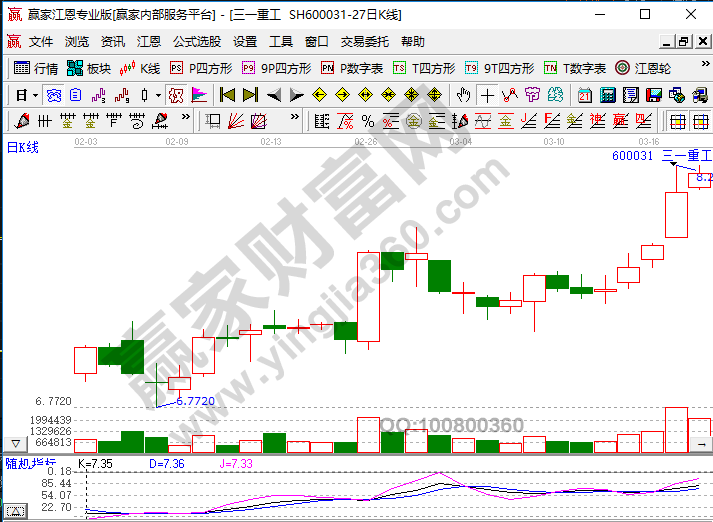Click the 行情 quotes toolbar button
Viewport: 713px width, 522px height.
(x=37, y=68)
